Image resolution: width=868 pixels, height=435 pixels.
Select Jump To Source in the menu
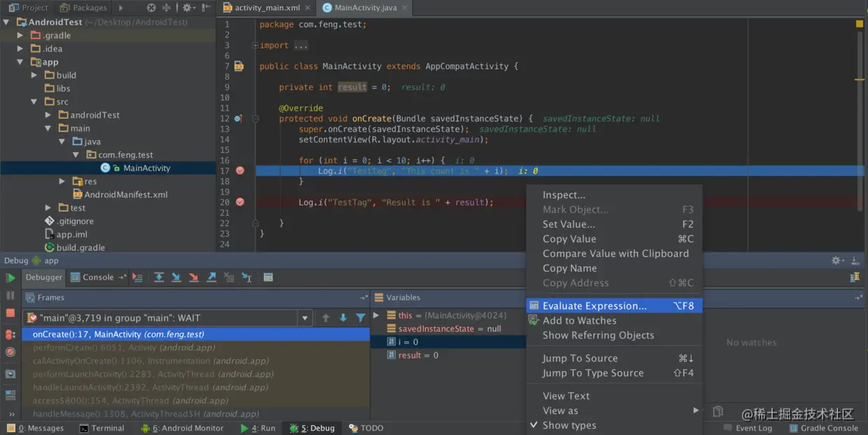[x=614, y=359]
